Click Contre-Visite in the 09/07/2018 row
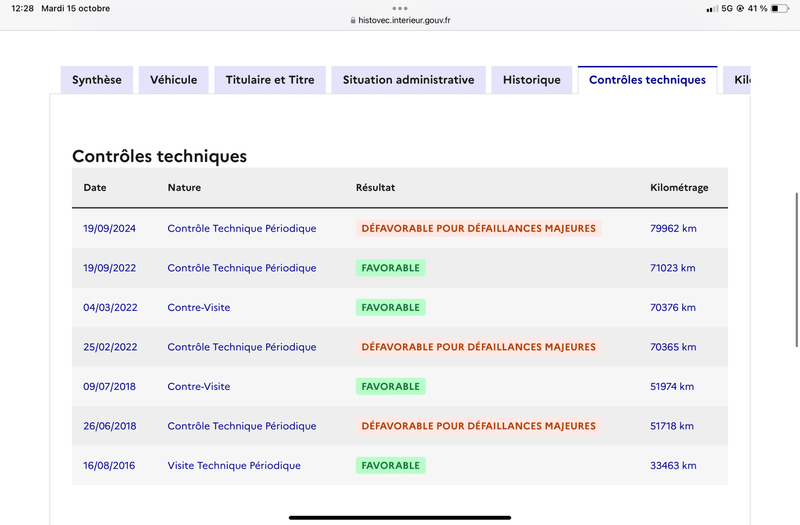This screenshot has width=800, height=525. [x=199, y=386]
